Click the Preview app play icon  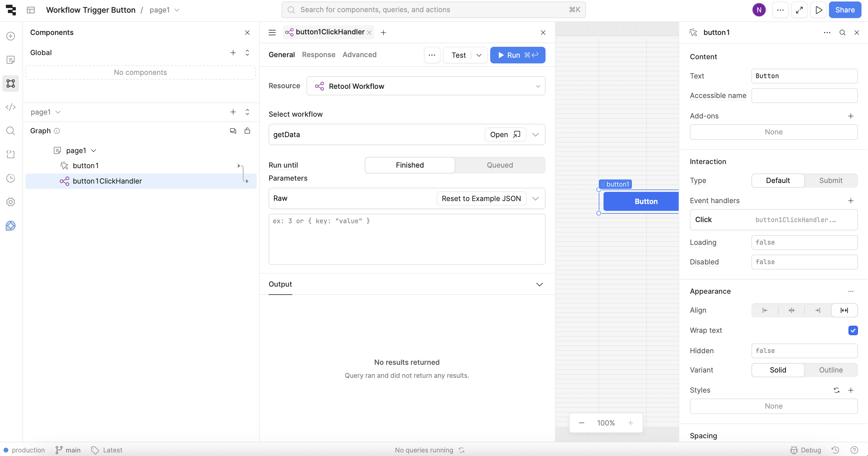tap(819, 10)
